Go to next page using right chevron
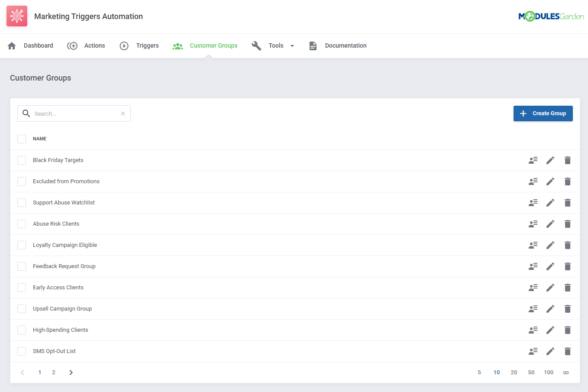This screenshot has width=588, height=392. click(71, 372)
